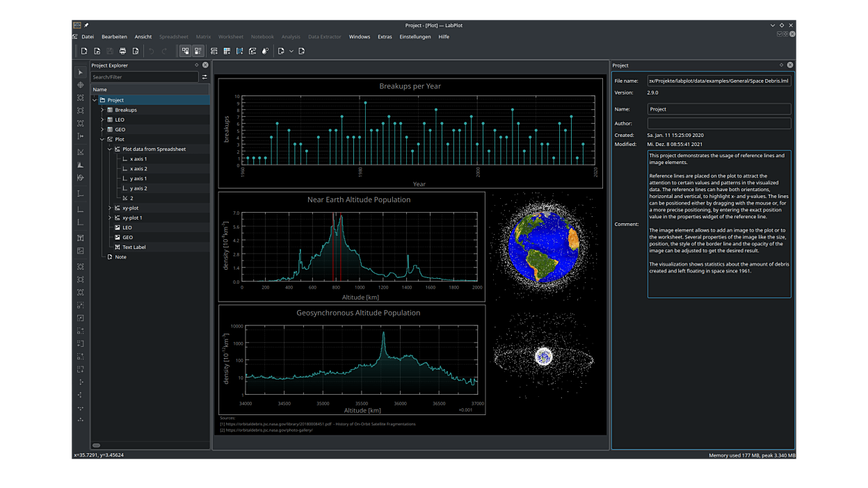
Task: Select the crosshair cursor tool in left toolbar
Action: click(x=81, y=85)
